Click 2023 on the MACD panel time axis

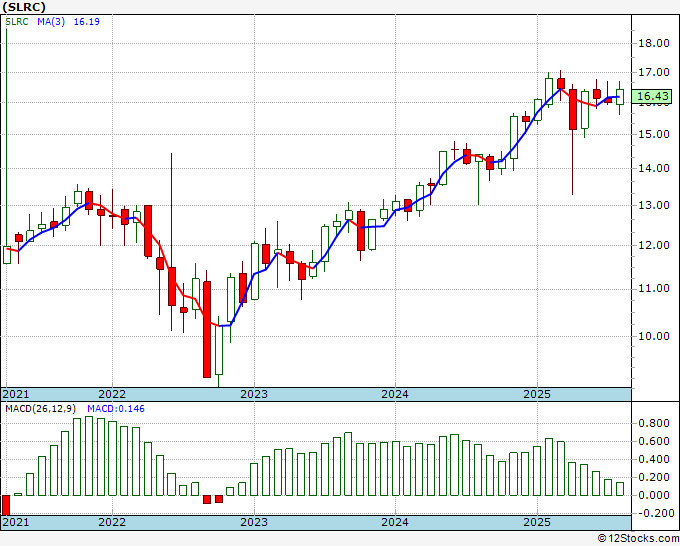254,522
